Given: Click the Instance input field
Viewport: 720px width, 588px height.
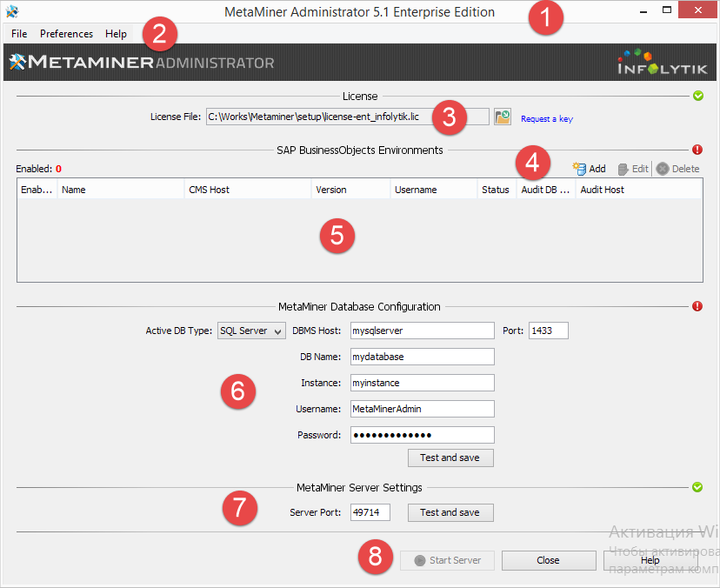Looking at the screenshot, I should [x=423, y=383].
